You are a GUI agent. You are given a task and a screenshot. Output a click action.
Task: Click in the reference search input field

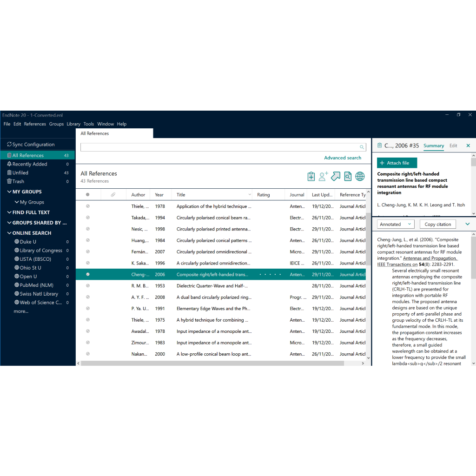point(218,147)
